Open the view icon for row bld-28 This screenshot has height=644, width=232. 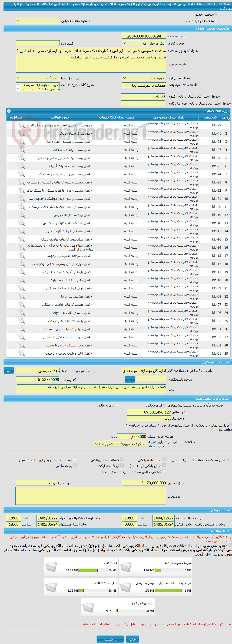(21, 142)
